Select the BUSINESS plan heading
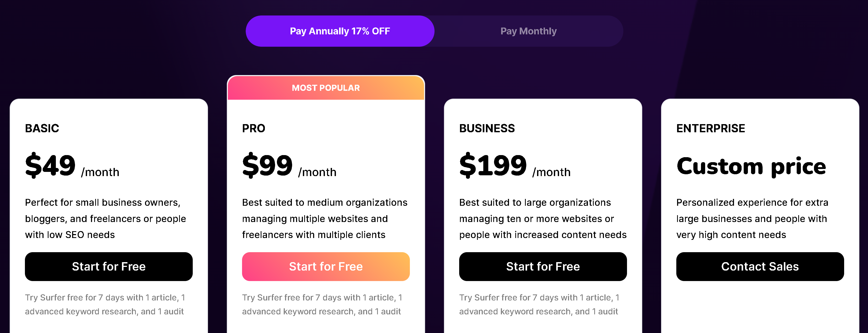 (x=487, y=128)
